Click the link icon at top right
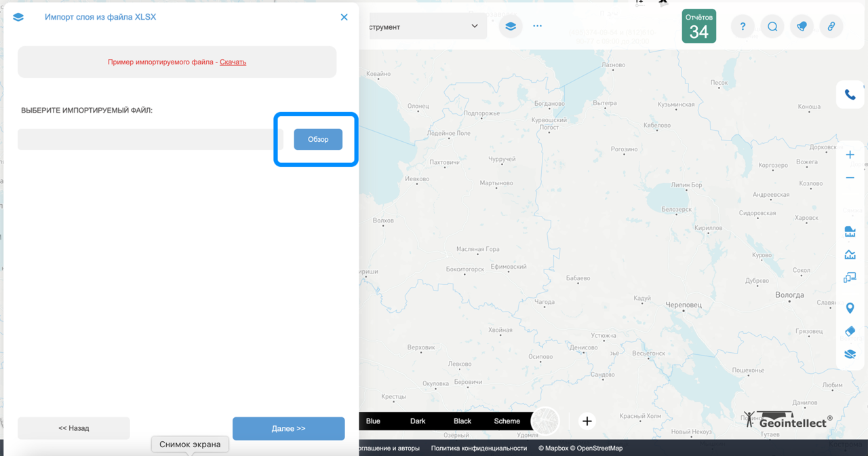 831,26
